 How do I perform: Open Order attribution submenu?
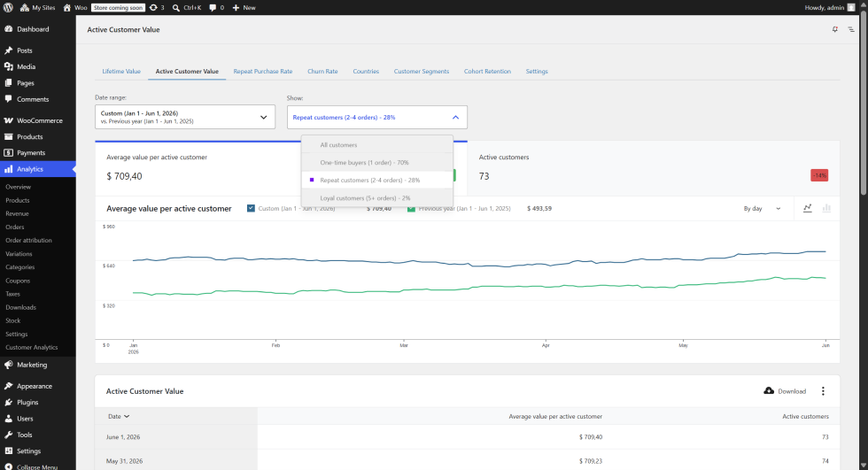pos(28,241)
